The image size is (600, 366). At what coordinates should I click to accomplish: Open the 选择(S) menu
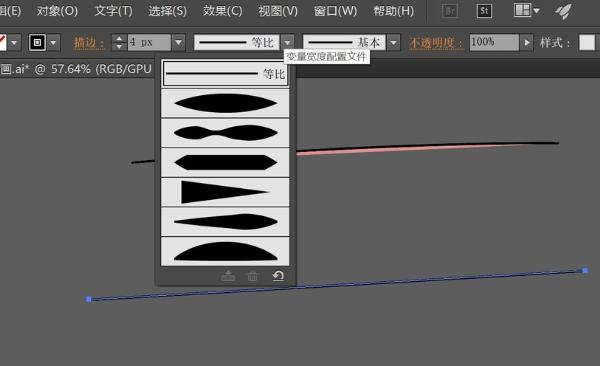(x=168, y=11)
